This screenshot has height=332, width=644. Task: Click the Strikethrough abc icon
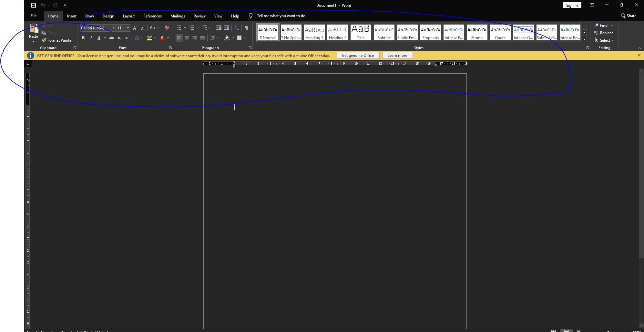coord(112,38)
